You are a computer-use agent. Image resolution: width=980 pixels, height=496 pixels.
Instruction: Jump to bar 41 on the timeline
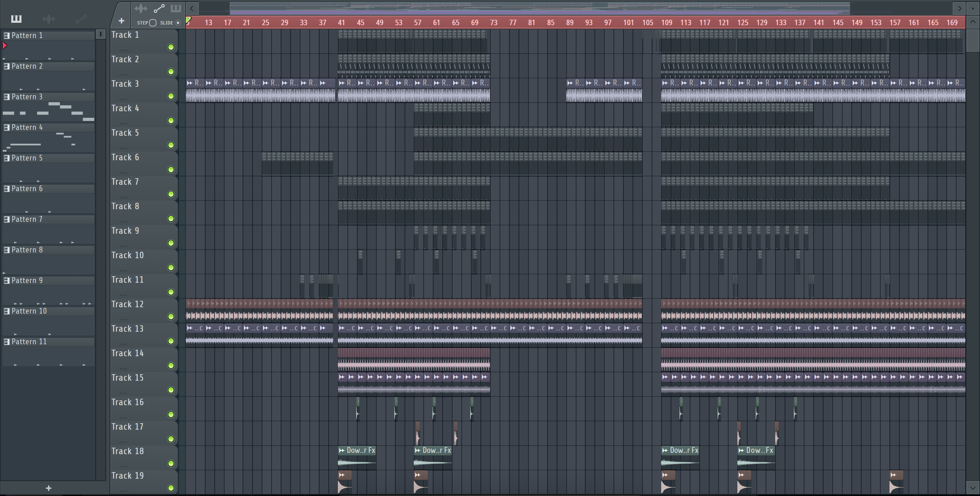coord(341,22)
